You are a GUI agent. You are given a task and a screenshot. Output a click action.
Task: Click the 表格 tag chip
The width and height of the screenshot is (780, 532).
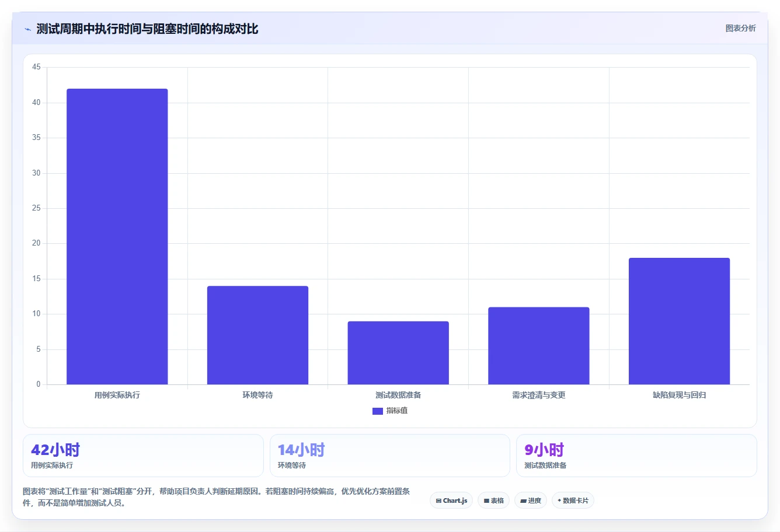click(493, 501)
